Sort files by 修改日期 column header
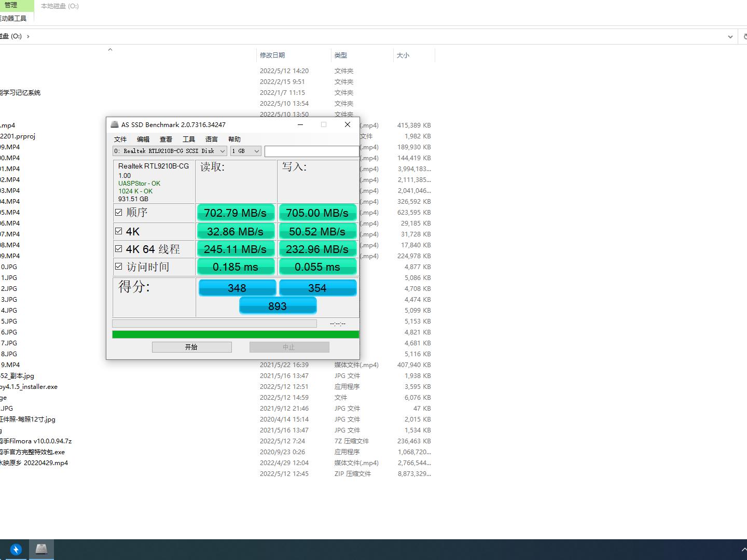The image size is (747, 560). coord(272,55)
